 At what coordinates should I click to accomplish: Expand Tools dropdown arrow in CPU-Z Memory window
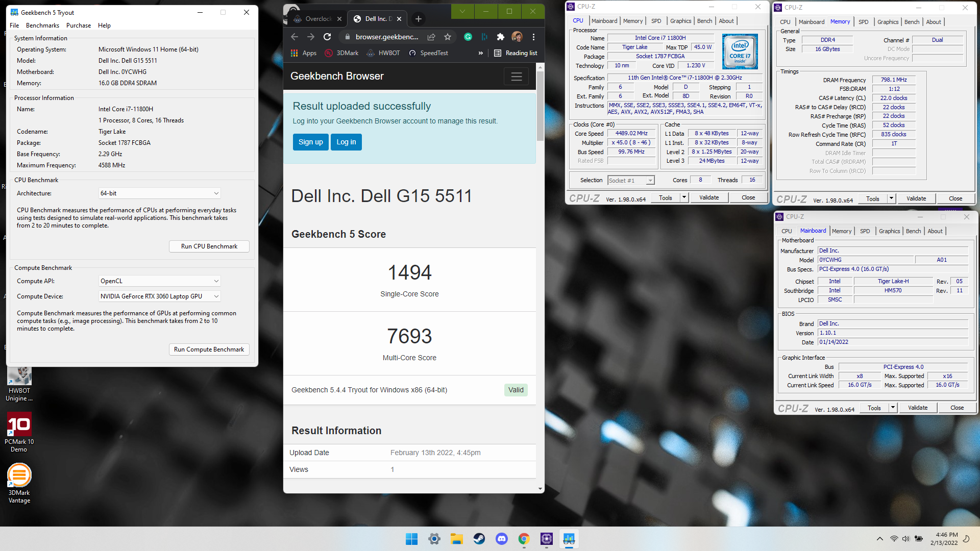pos(891,198)
